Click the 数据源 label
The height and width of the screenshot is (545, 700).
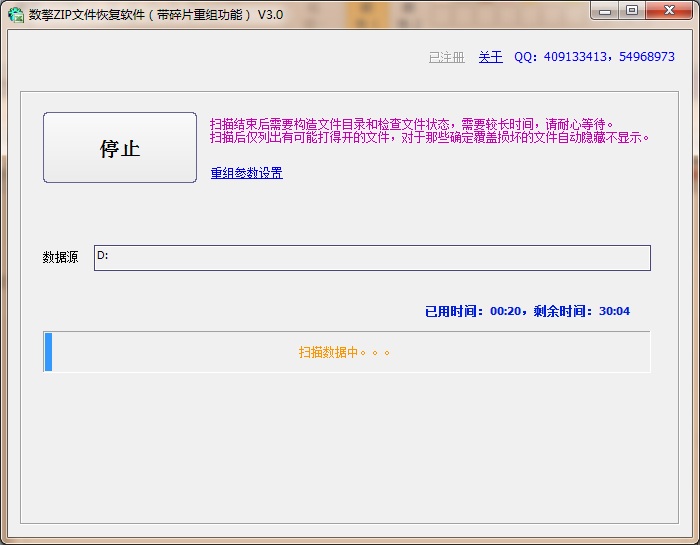pos(60,257)
